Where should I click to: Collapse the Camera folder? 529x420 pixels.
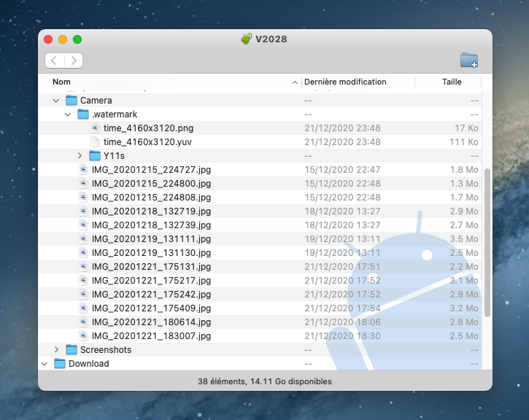pyautogui.click(x=56, y=100)
